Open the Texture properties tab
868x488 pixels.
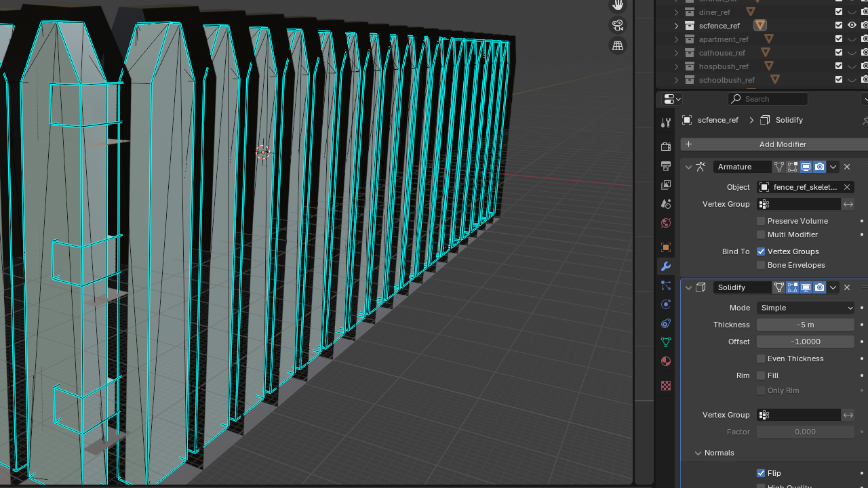tap(666, 386)
